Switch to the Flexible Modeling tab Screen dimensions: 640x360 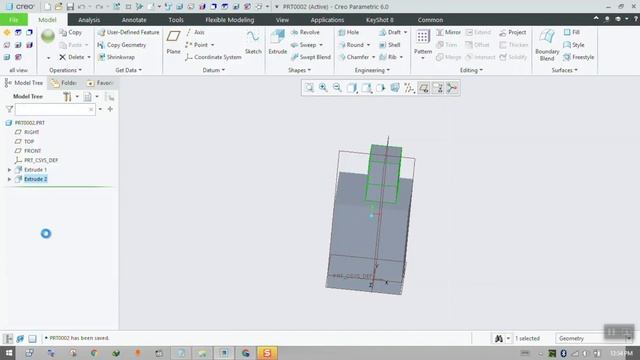pyautogui.click(x=229, y=20)
